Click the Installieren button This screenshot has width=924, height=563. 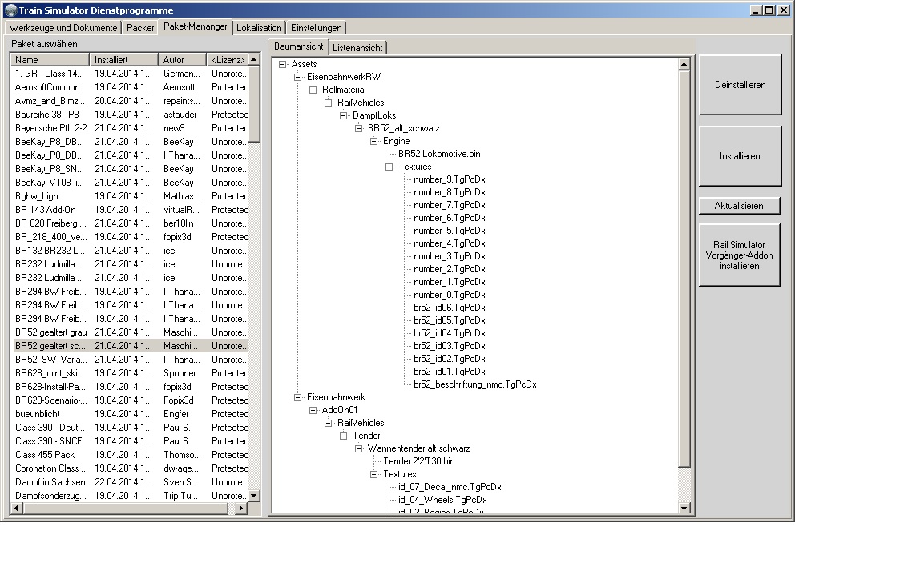[740, 156]
